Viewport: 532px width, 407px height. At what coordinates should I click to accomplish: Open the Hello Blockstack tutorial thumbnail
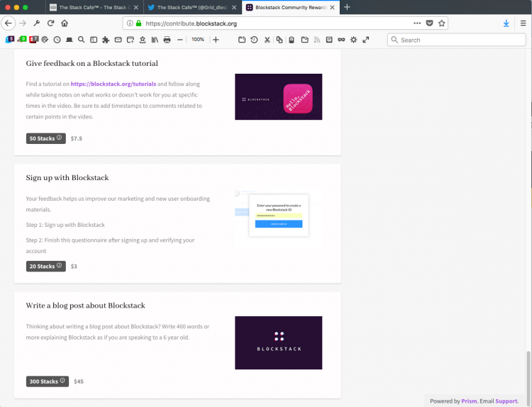279,96
